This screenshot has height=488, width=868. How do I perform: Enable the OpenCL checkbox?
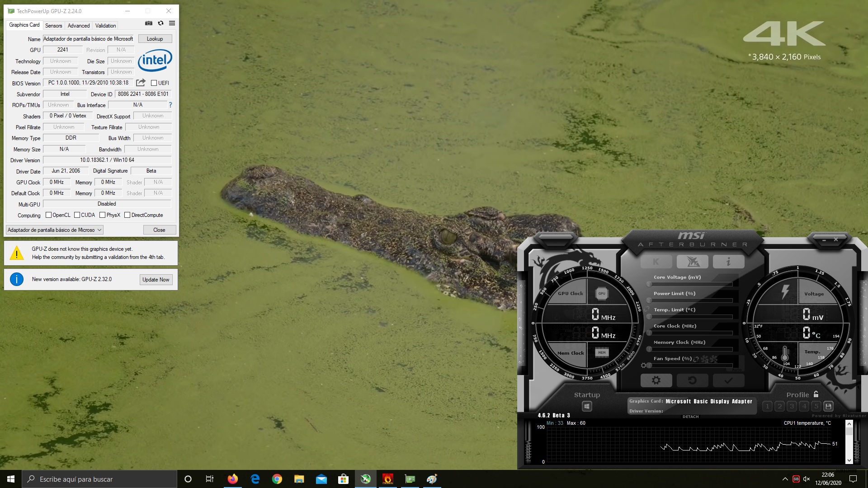(49, 215)
